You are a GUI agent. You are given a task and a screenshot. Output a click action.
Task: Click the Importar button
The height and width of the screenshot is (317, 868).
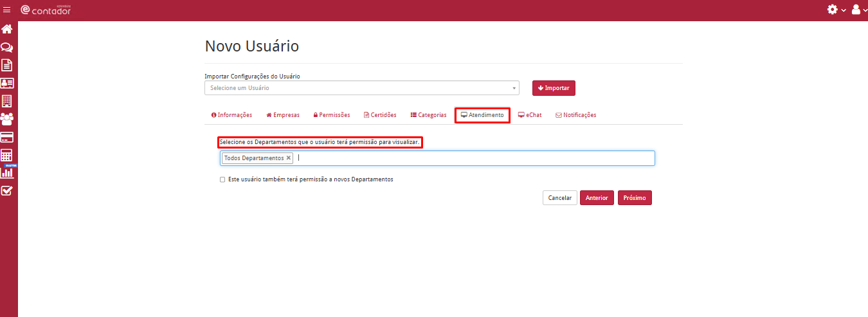pos(554,87)
